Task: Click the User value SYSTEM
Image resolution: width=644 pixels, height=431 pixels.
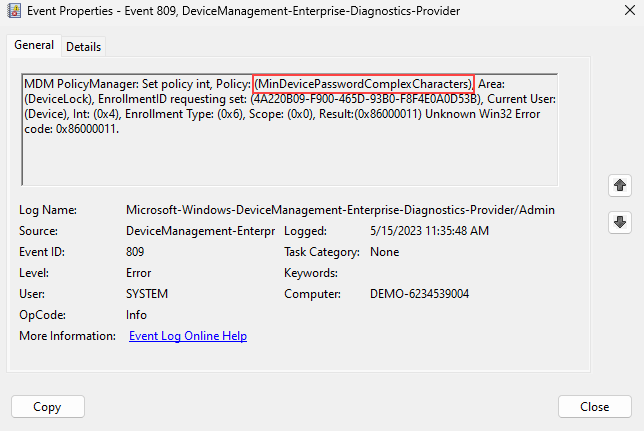Action: [147, 294]
